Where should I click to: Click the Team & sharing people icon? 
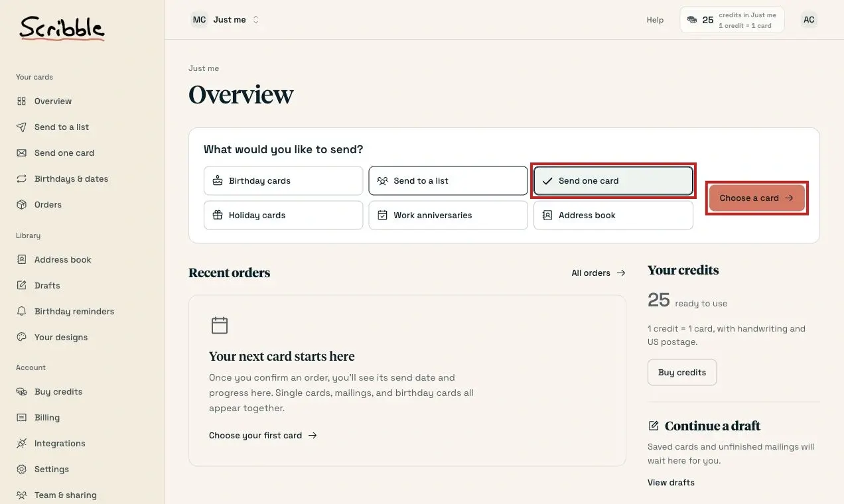pyautogui.click(x=22, y=495)
